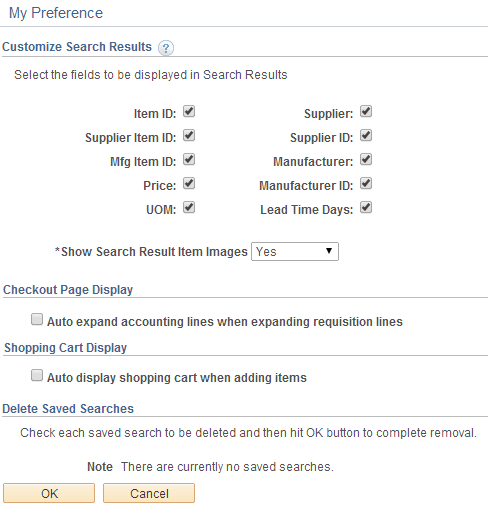Click the Delete Saved Searches heading
This screenshot has width=488, height=512.
[68, 409]
